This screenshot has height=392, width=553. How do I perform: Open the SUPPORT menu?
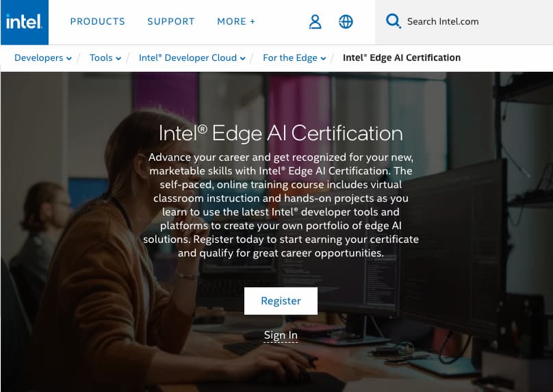(x=171, y=21)
